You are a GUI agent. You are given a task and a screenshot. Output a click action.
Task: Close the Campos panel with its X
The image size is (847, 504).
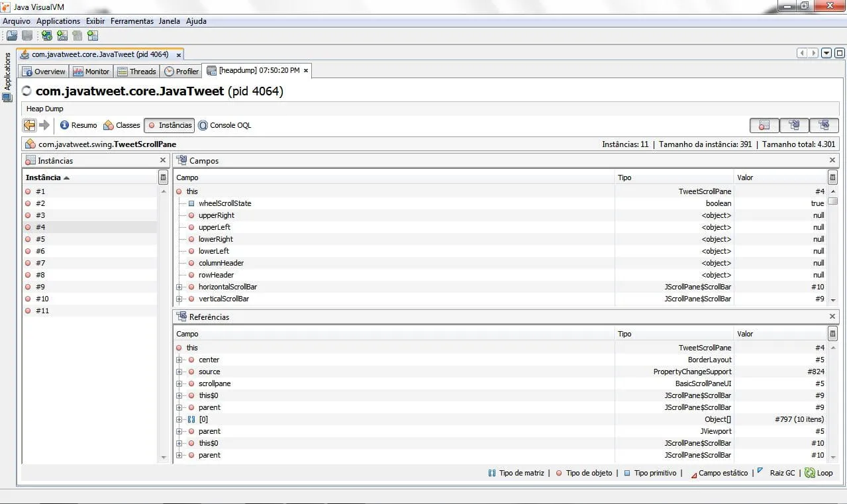[x=832, y=160]
